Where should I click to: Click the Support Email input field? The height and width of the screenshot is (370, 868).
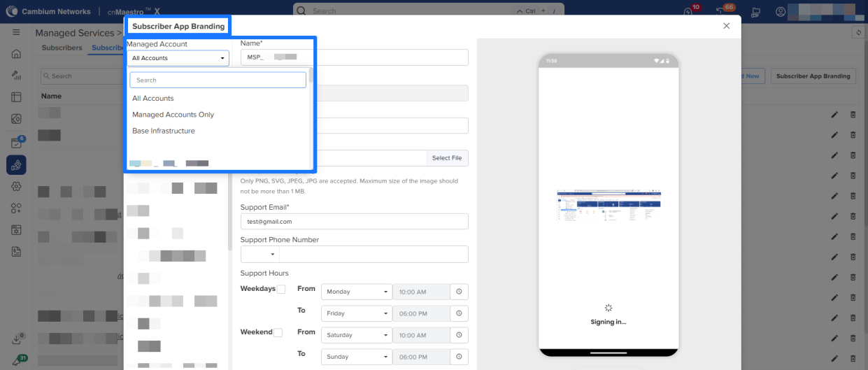354,221
